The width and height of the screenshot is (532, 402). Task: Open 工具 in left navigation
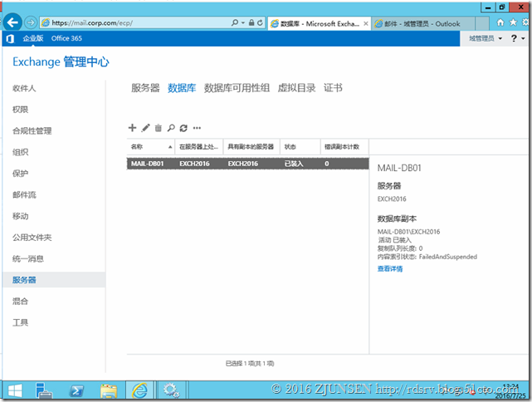(x=21, y=322)
